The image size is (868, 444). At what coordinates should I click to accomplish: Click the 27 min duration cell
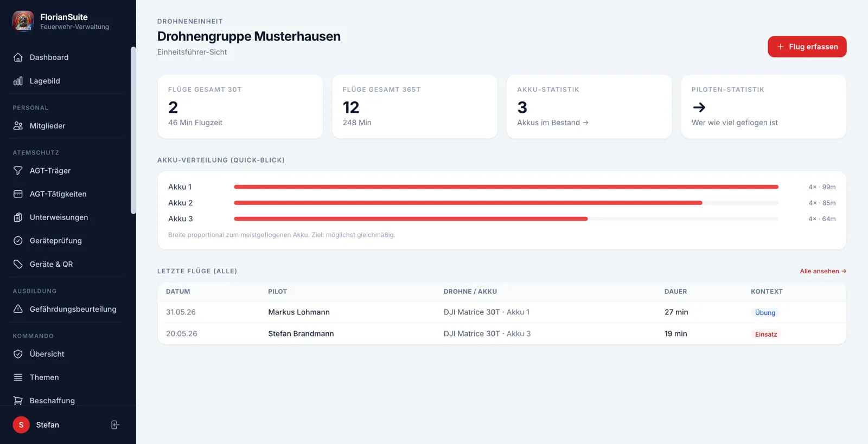pos(676,312)
